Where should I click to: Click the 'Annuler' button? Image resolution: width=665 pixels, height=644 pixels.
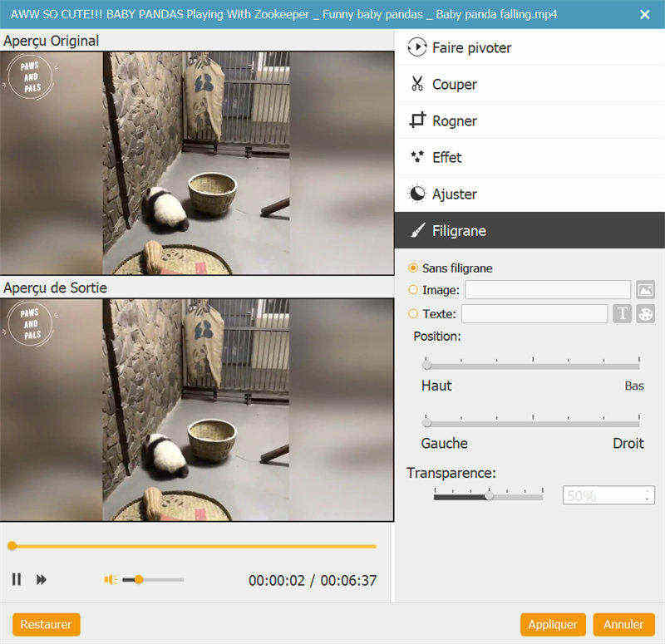pos(623,624)
